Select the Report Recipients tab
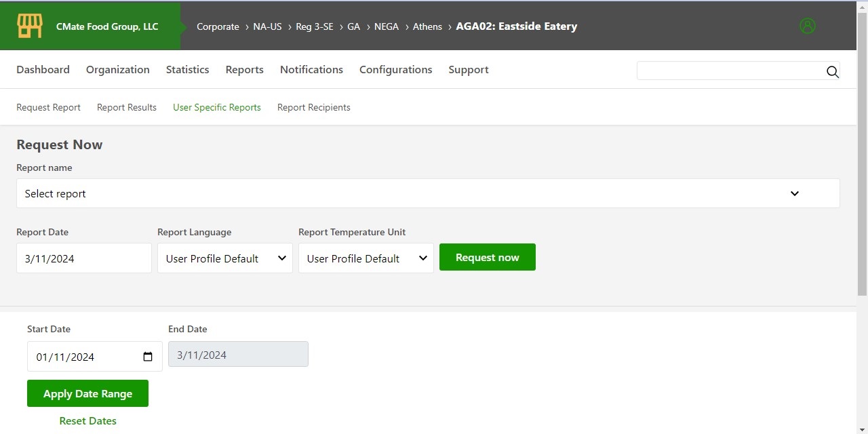The image size is (868, 434). (x=313, y=107)
